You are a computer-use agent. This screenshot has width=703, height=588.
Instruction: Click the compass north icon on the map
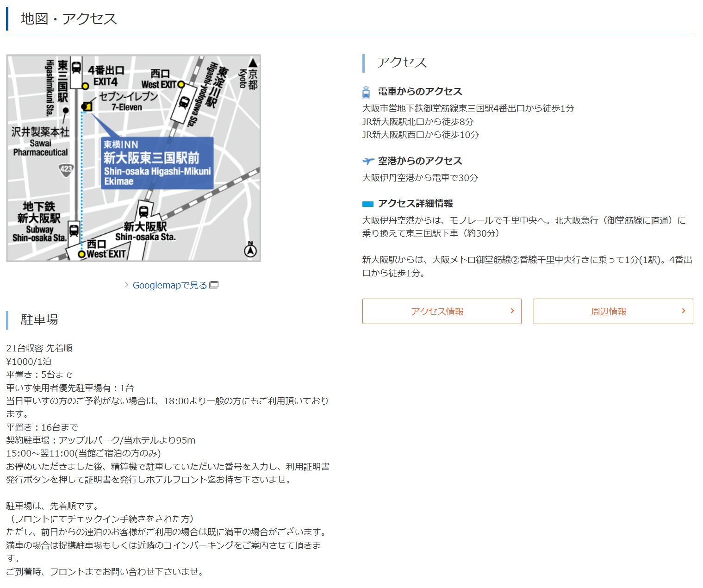(x=250, y=250)
